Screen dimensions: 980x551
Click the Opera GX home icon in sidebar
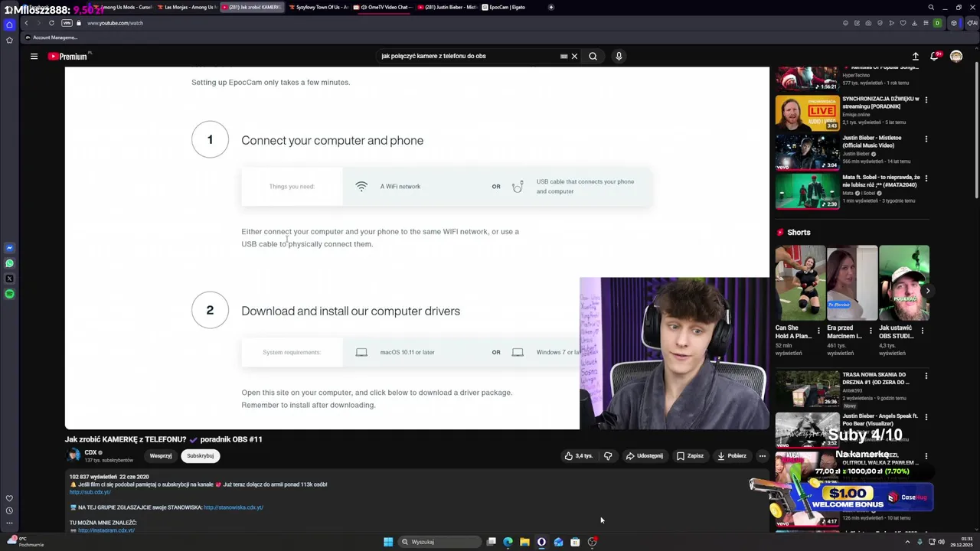9,24
